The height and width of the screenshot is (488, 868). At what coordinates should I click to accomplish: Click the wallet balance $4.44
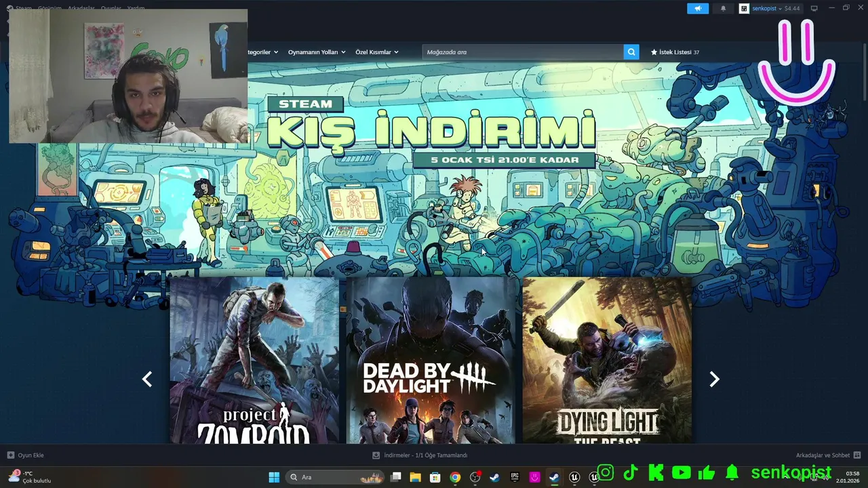point(792,8)
